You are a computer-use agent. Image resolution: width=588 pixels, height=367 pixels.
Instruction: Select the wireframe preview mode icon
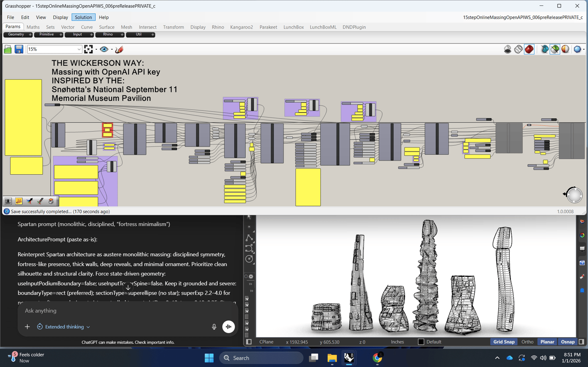[x=518, y=49]
